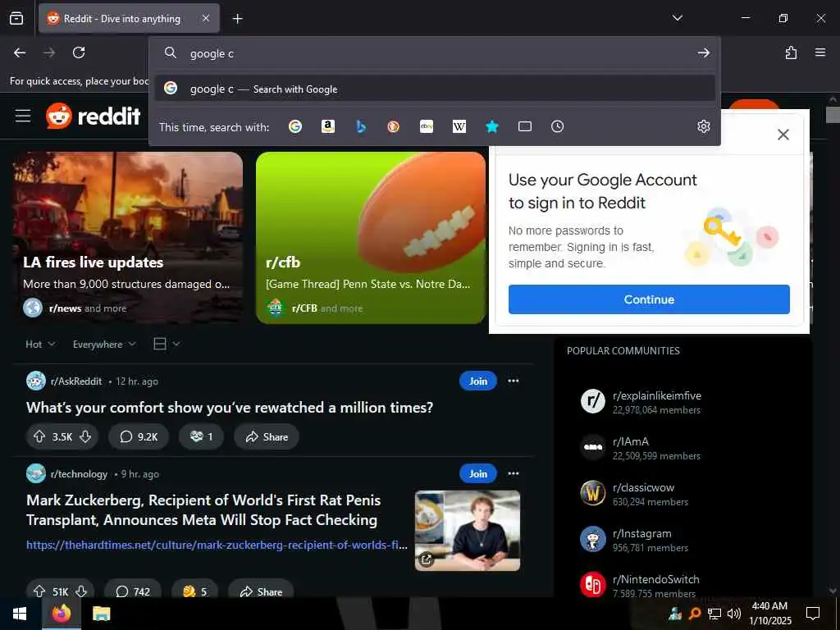Viewport: 840px width, 630px height.
Task: List all tabs dropdown arrow
Action: pos(677,18)
